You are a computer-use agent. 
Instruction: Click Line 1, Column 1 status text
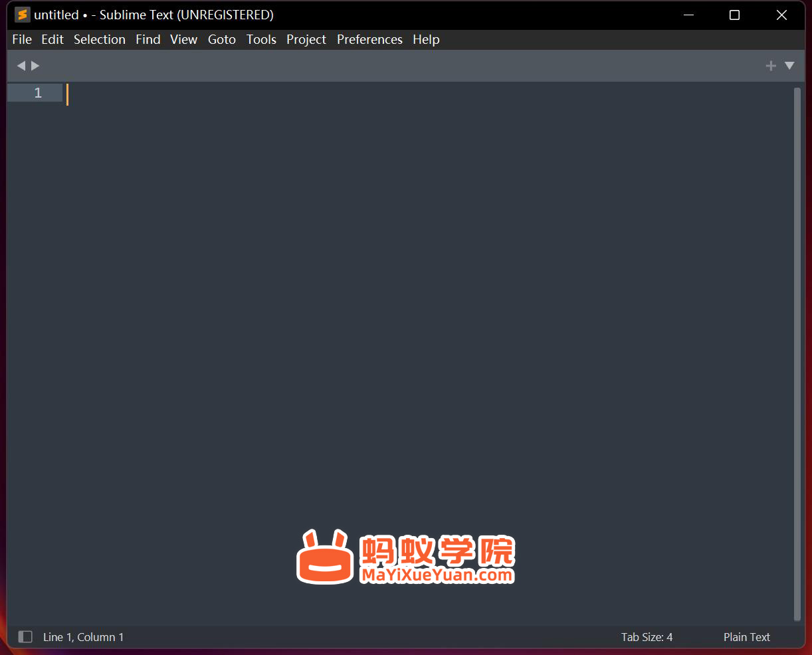(x=83, y=637)
